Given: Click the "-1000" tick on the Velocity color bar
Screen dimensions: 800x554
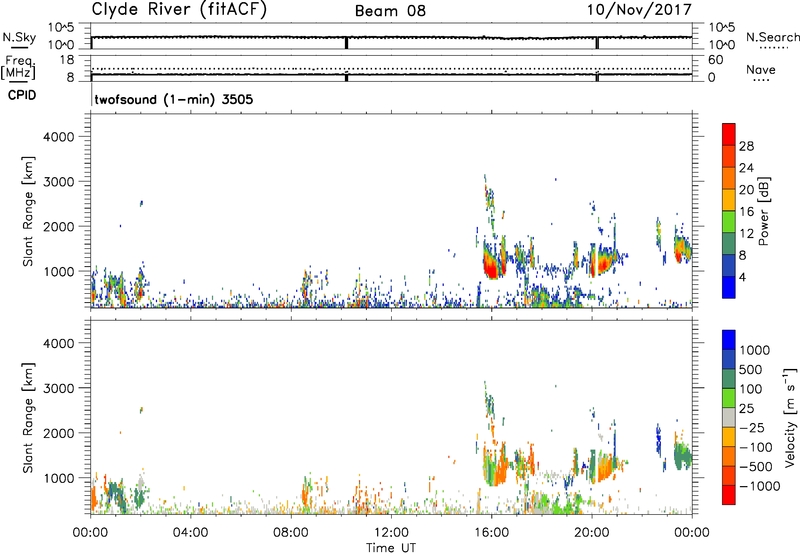Looking at the screenshot, I should click(760, 486).
